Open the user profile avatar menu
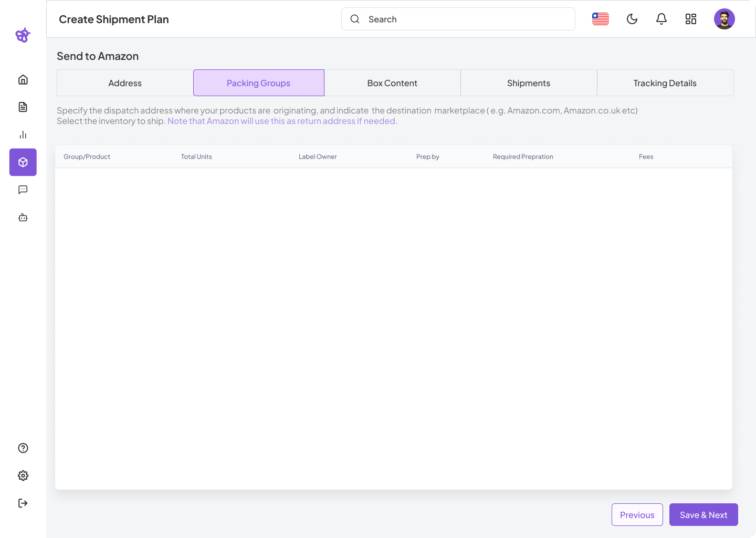 [x=724, y=19]
